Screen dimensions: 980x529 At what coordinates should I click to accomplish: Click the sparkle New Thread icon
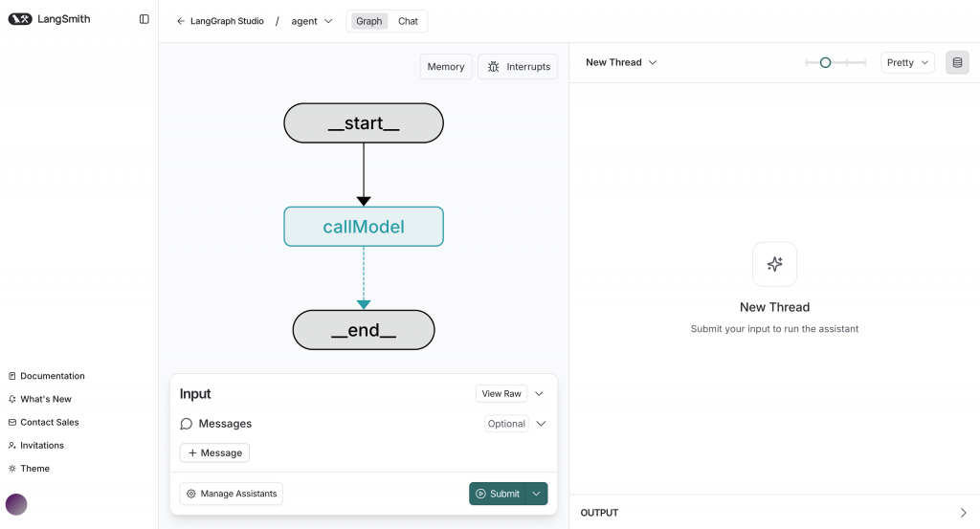coord(774,264)
